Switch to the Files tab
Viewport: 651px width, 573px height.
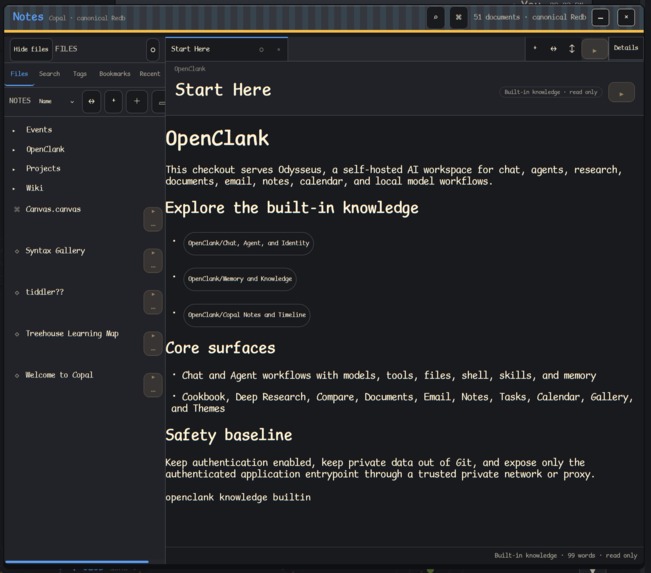pos(19,74)
